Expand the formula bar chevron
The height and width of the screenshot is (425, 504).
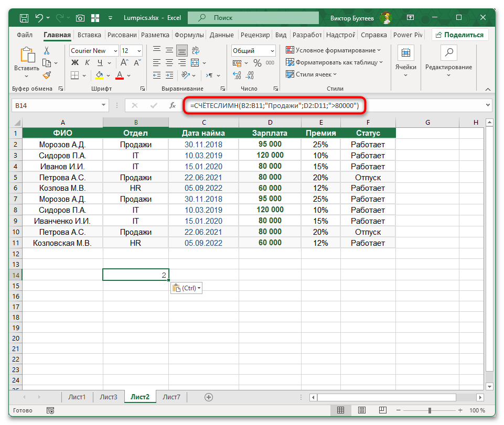tap(488, 105)
